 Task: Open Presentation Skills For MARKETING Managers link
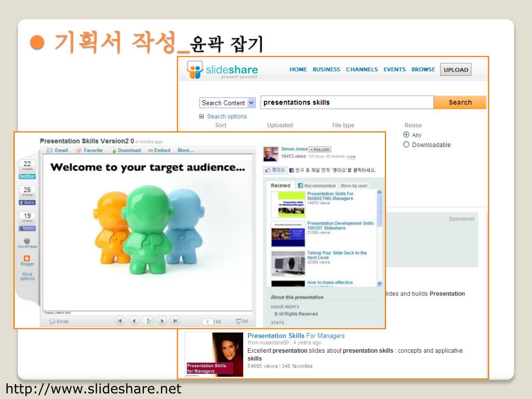[330, 196]
